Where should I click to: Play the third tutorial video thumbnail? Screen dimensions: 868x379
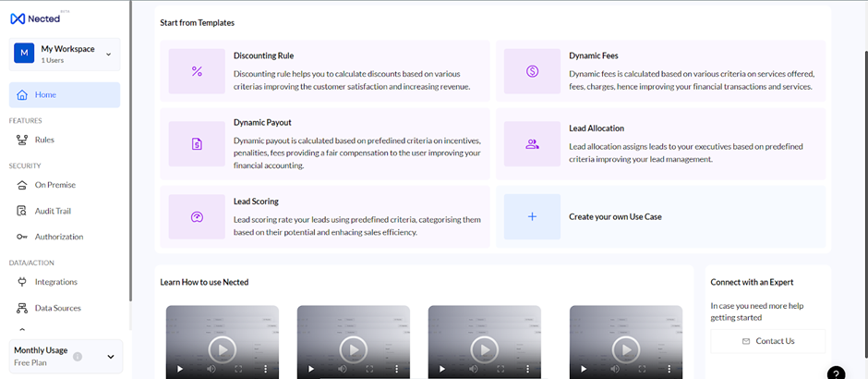485,349
